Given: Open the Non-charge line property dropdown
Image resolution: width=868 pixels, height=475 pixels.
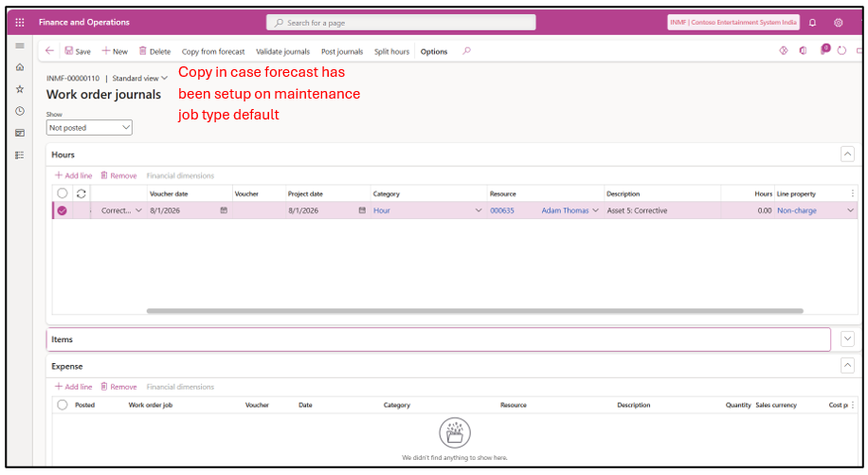Looking at the screenshot, I should [x=850, y=210].
